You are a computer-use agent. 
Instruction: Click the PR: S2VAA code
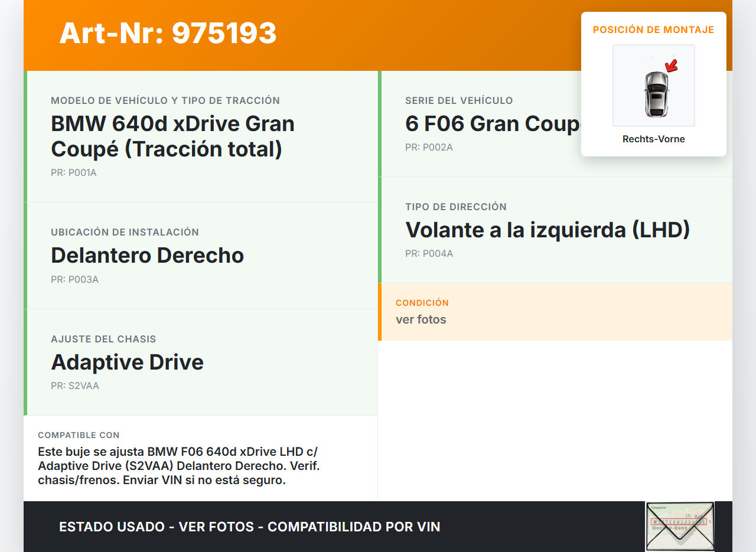coord(75,386)
